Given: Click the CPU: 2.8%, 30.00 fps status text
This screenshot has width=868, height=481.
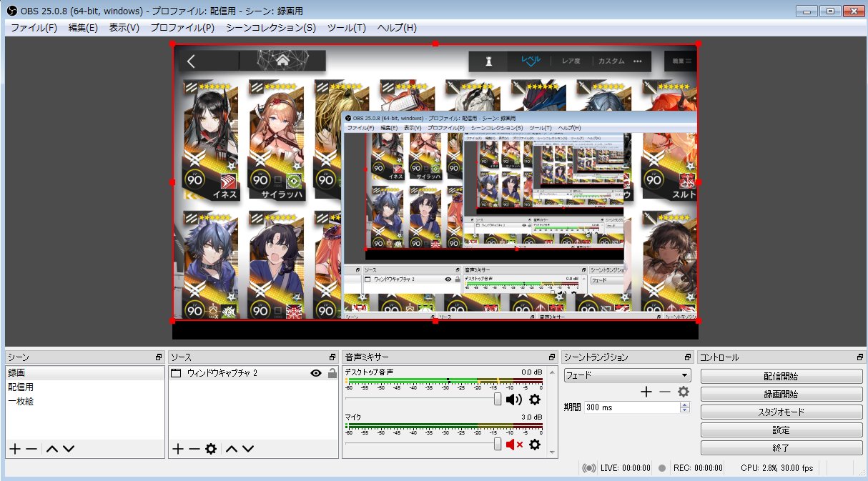Looking at the screenshot, I should (776, 468).
